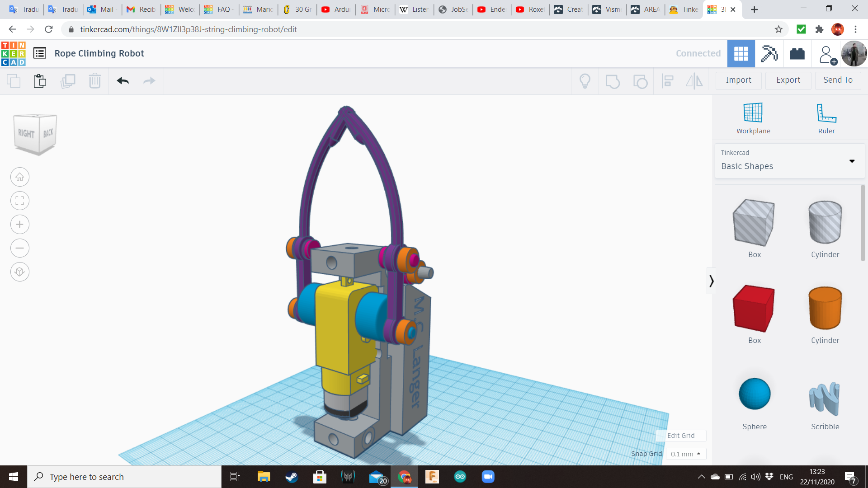The height and width of the screenshot is (488, 868).
Task: Switch to the Arduino YouTube tab
Action: 336,9
